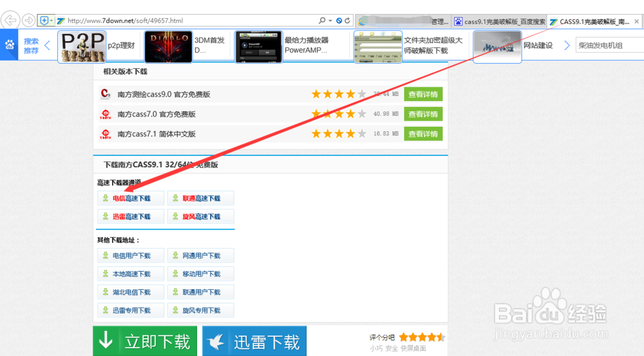Rate using the 评个分吧 stars
The image size is (644, 356).
422,337
